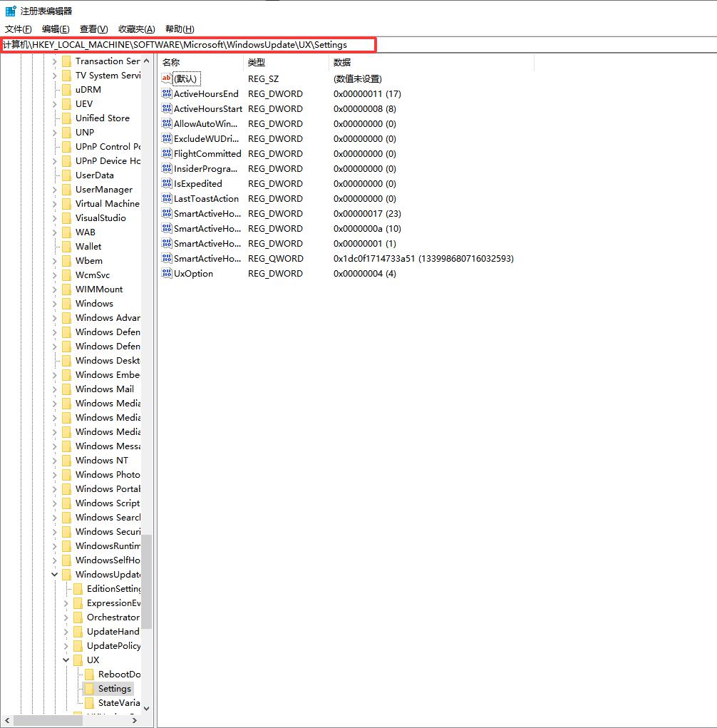Select the string icon of the (默认) value
717x728 pixels.
tap(167, 79)
